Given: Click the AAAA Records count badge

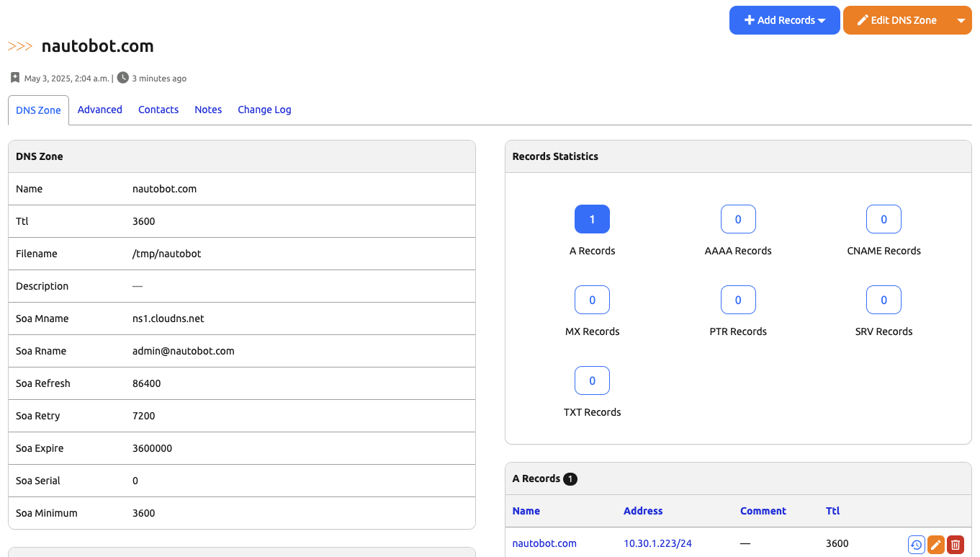Looking at the screenshot, I should point(737,219).
